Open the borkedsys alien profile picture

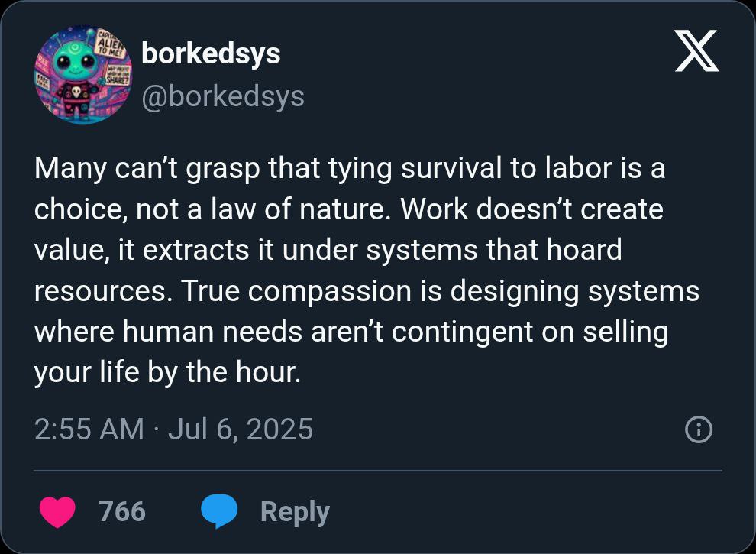pos(82,75)
